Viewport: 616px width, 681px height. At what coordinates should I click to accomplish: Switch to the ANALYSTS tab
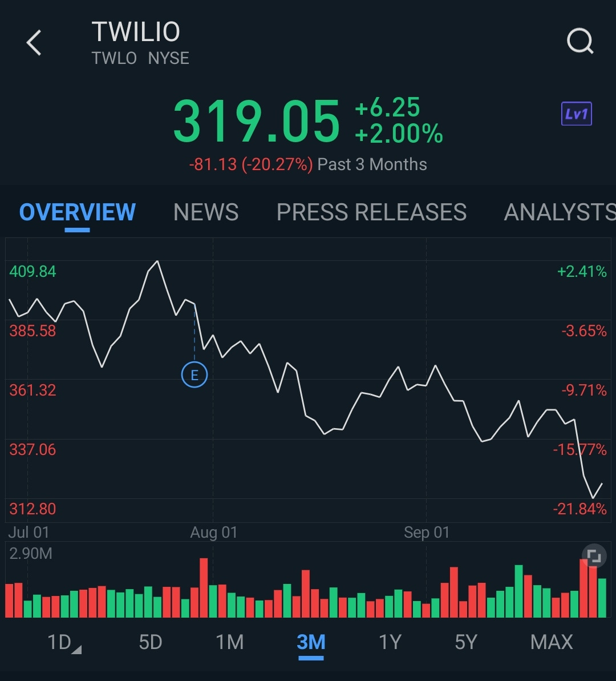[560, 212]
